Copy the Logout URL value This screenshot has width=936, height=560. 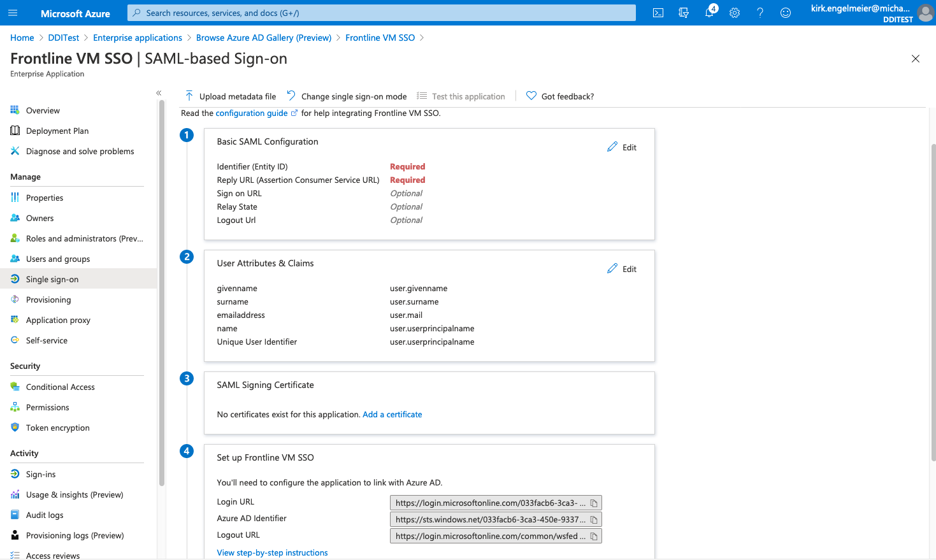(594, 536)
